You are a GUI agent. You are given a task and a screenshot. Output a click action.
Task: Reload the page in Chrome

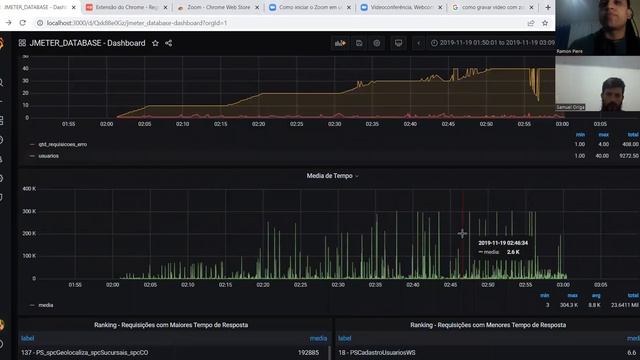[22, 23]
